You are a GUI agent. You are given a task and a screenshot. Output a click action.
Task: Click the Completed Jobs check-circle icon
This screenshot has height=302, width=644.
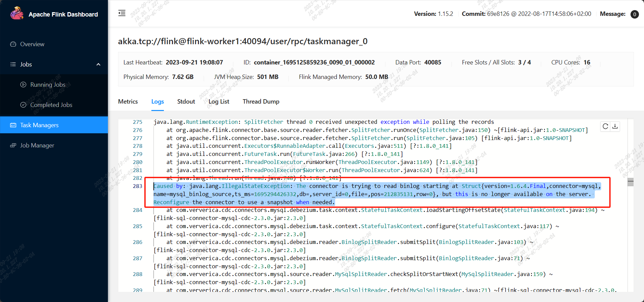[x=23, y=105]
